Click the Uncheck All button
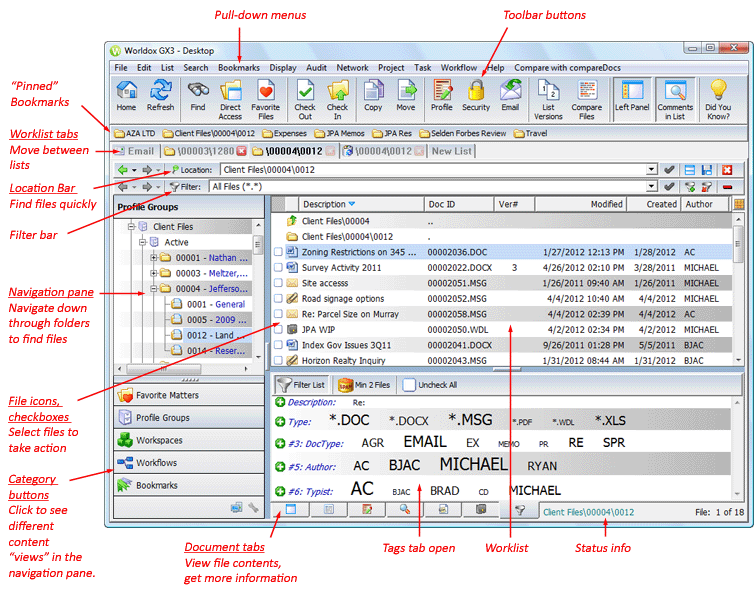Screen dimensions: 754x596 pos(430,385)
